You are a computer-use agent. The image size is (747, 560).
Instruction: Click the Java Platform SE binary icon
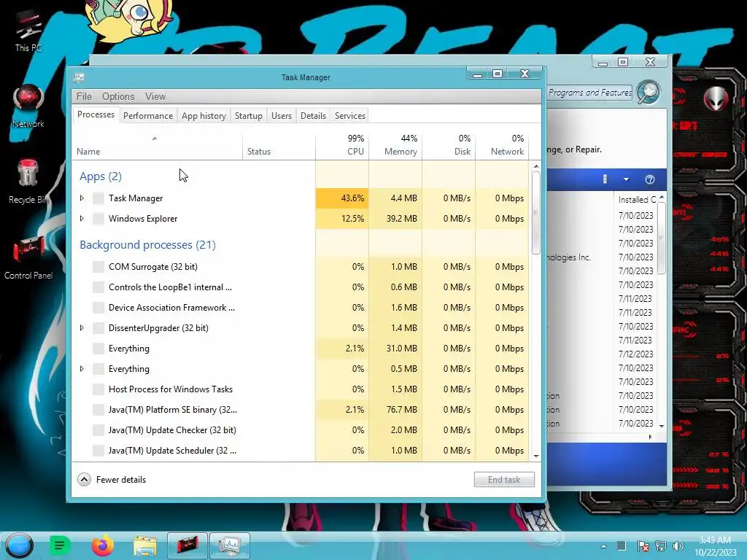(x=98, y=410)
